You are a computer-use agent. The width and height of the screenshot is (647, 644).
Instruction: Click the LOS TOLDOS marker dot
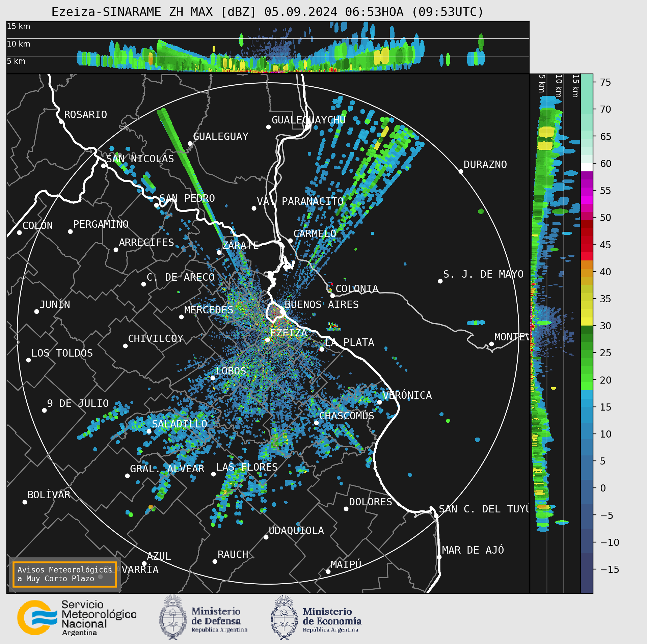tap(28, 360)
